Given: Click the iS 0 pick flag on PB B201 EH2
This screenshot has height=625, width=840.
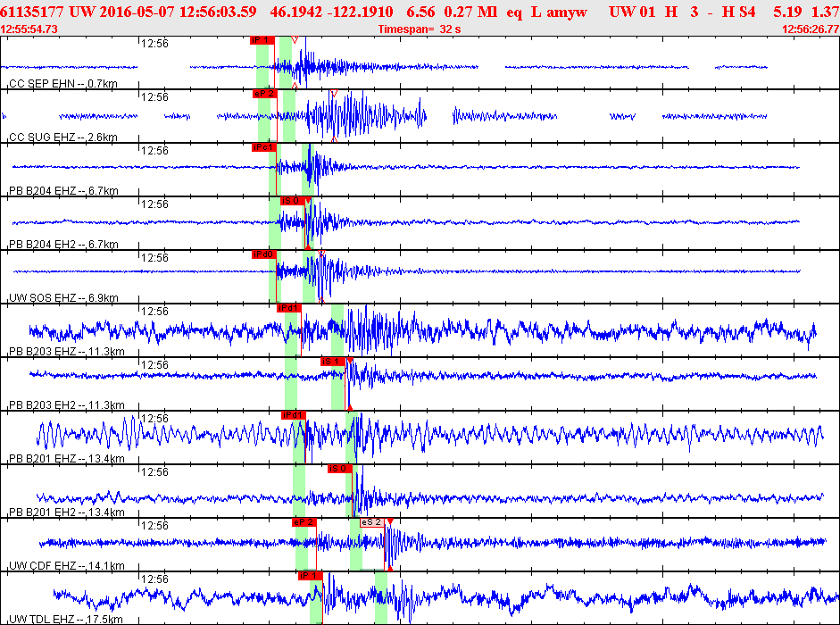Looking at the screenshot, I should click(x=340, y=469).
